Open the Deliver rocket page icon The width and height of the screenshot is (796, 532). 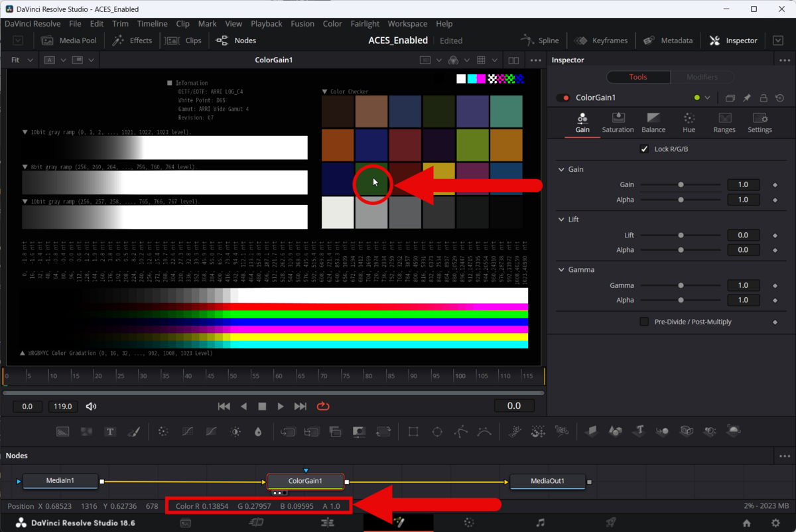[x=610, y=523]
